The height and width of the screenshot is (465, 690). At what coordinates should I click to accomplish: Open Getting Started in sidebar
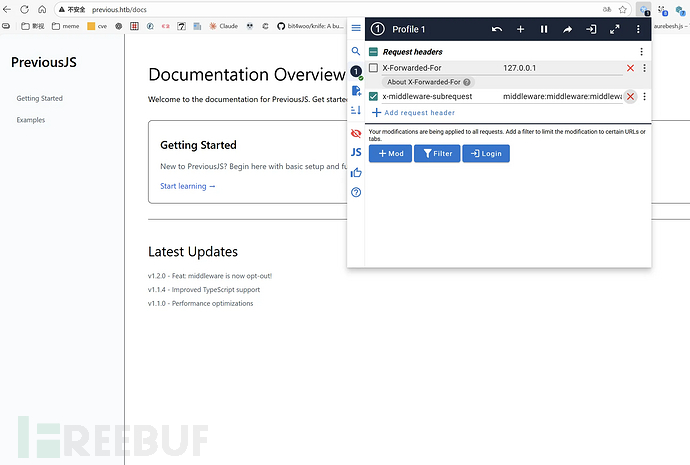coord(40,99)
